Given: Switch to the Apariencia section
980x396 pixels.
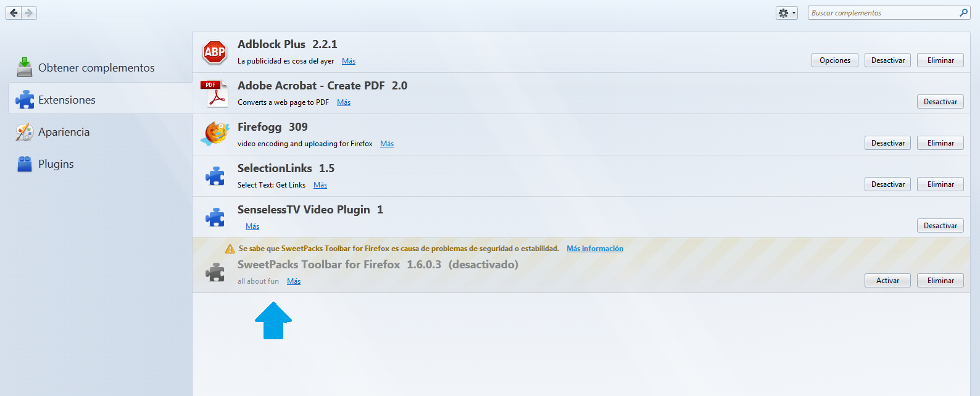Looking at the screenshot, I should 64,132.
